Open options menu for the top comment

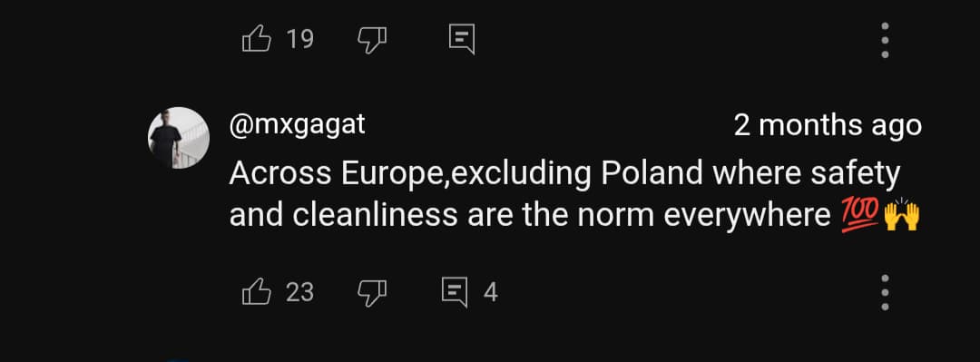885,41
